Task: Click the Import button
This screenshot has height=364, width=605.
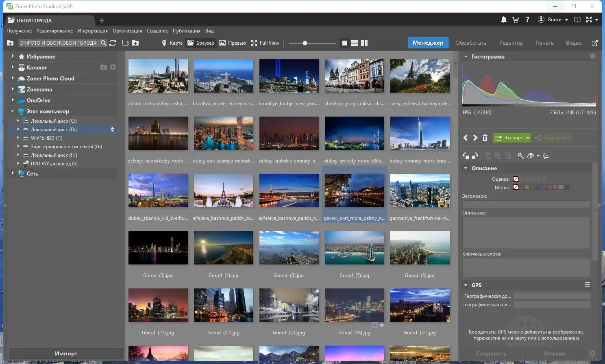Action: coord(66,353)
